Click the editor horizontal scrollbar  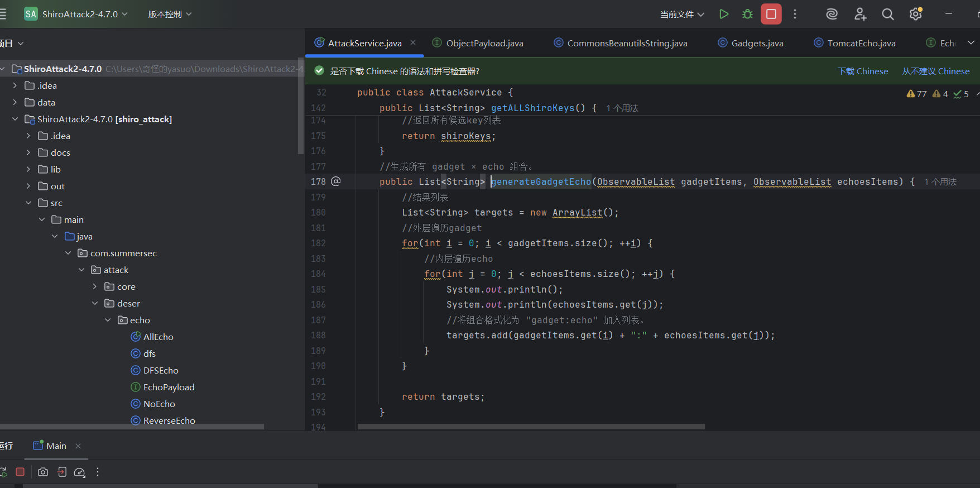[531, 427]
